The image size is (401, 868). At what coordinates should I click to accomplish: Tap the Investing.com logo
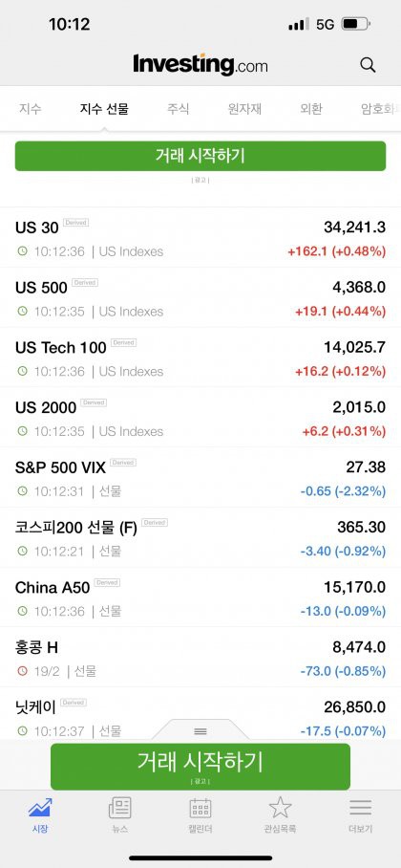click(200, 65)
